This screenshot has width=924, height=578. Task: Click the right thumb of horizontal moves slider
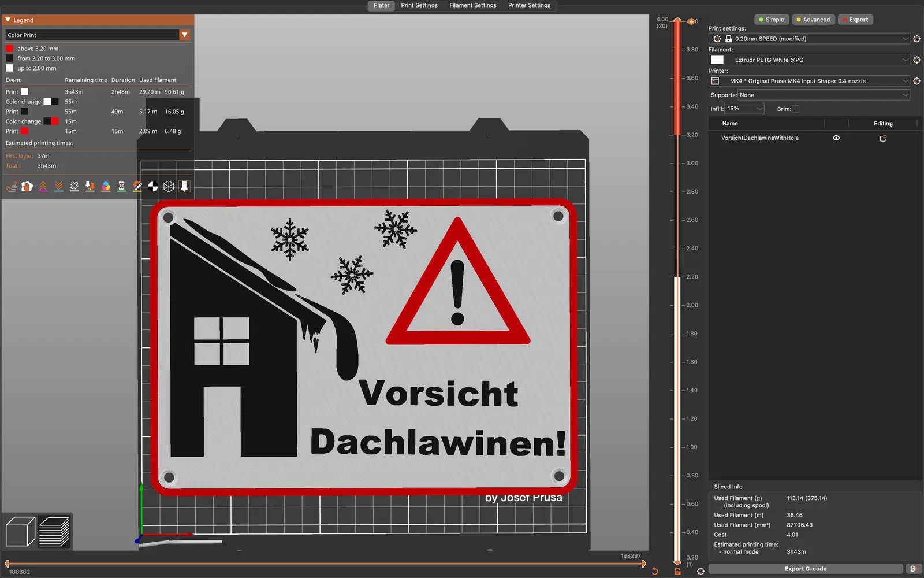643,564
